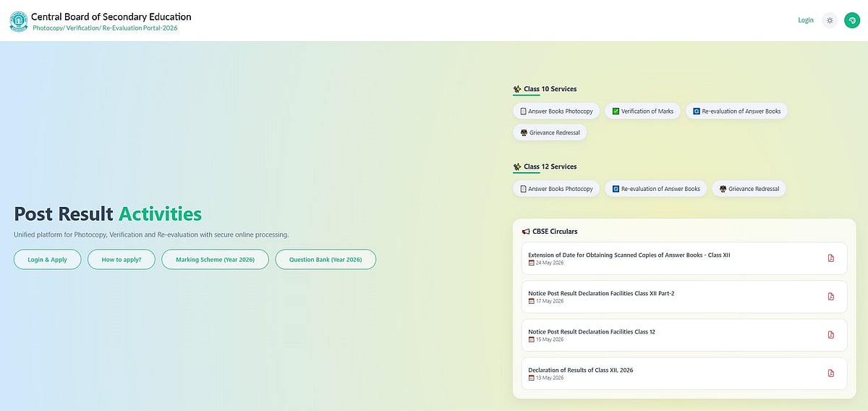The width and height of the screenshot is (868, 411).
Task: Open PDF icon for Extension of Date circular
Action: pos(830,258)
